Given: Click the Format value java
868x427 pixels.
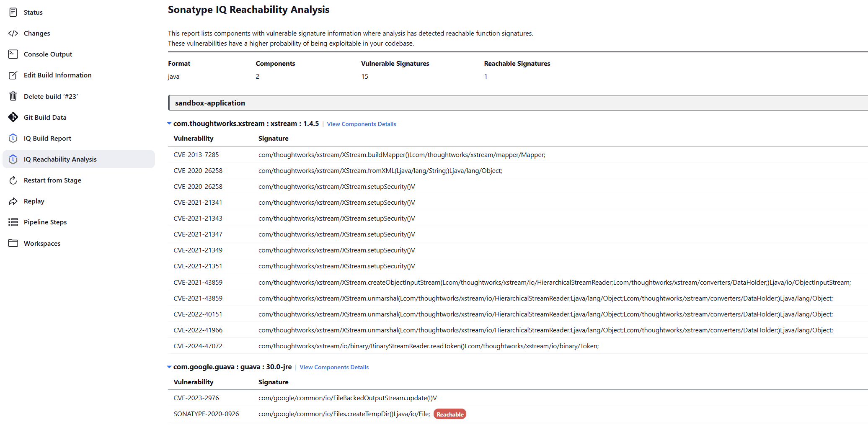Looking at the screenshot, I should [x=173, y=76].
